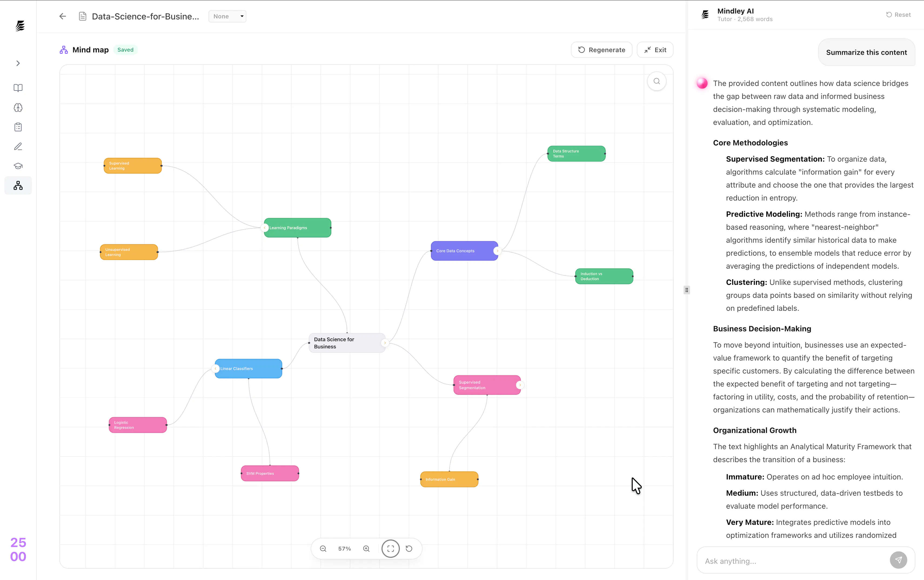Select the Linear Classifiers node

coord(249,369)
